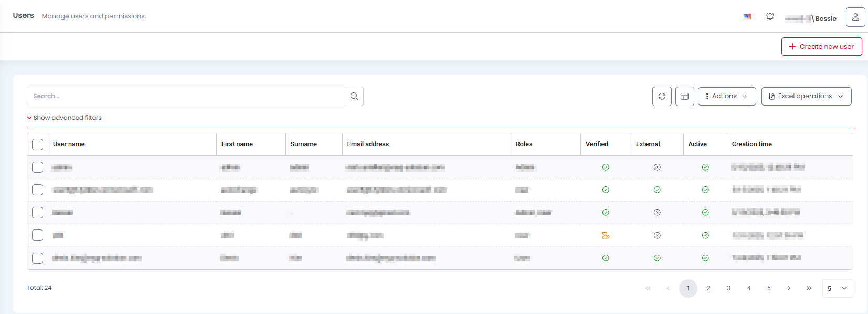Open the notifications bell

pos(770,17)
